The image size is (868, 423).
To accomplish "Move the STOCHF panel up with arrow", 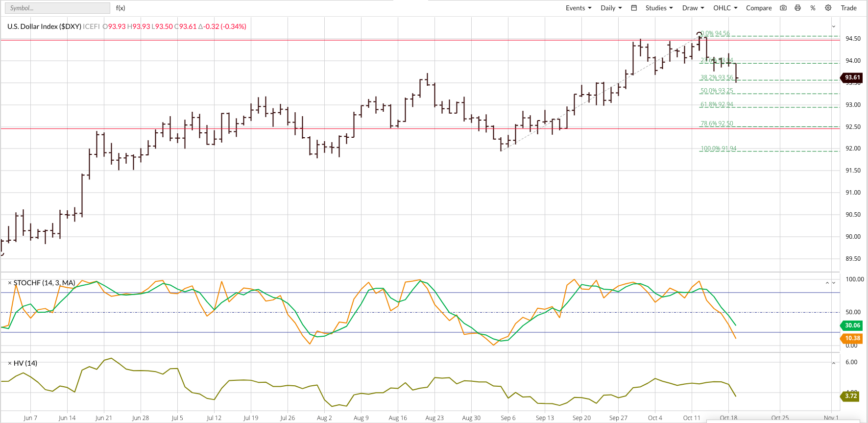I will coord(827,283).
